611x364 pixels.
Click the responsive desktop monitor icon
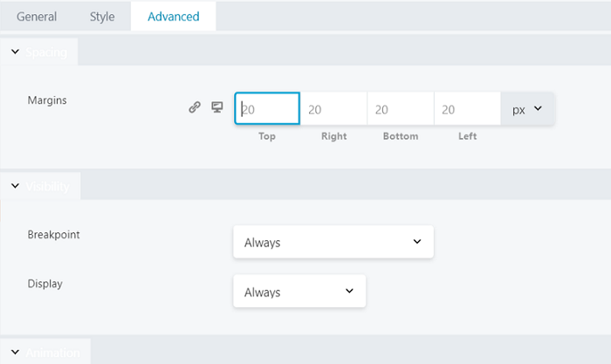tap(217, 106)
